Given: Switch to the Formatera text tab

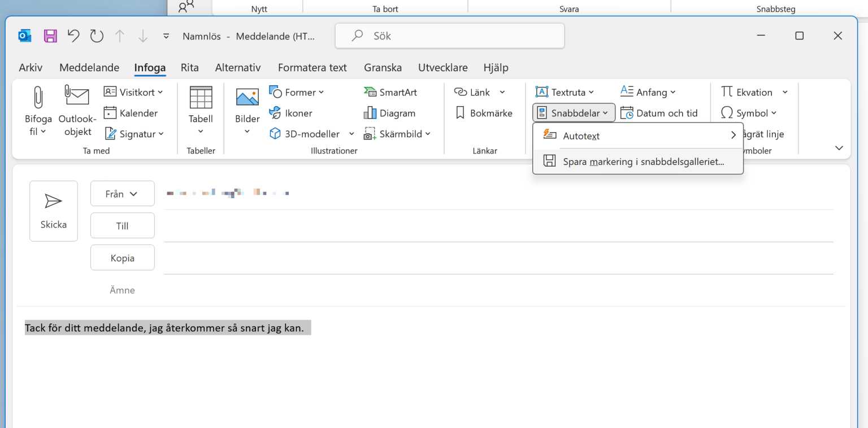Looking at the screenshot, I should [313, 67].
